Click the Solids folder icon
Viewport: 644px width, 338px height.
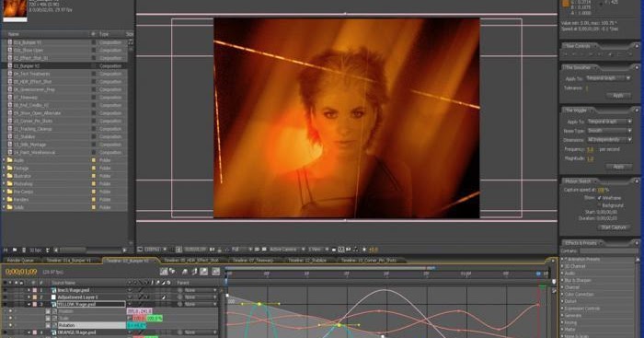[10, 207]
